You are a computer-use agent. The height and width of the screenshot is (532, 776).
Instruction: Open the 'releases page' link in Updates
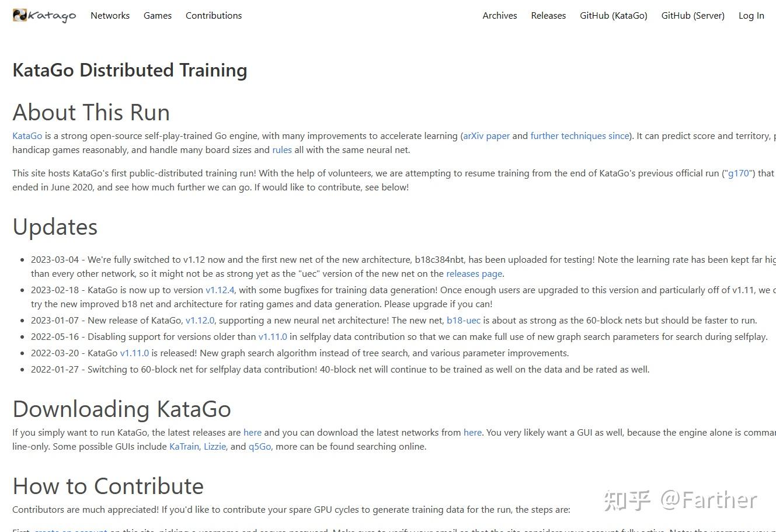474,273
